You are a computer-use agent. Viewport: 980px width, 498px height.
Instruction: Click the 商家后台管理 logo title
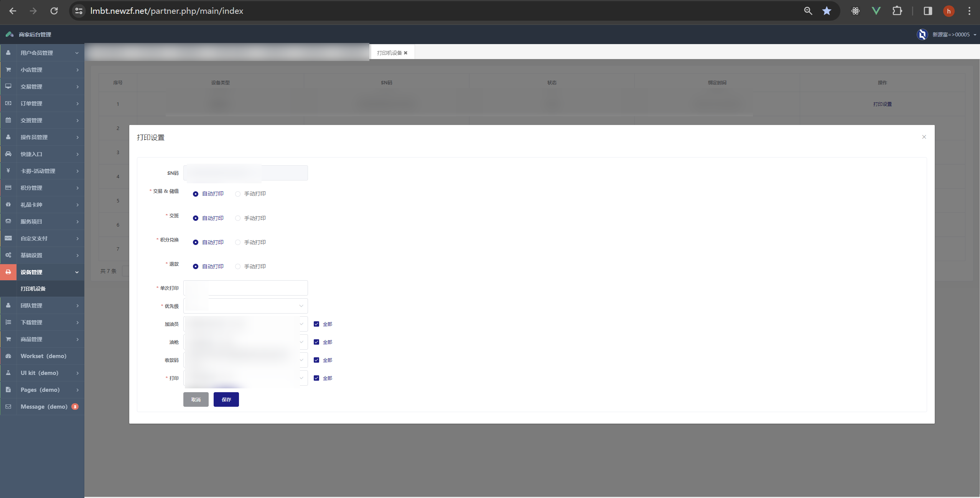(35, 35)
